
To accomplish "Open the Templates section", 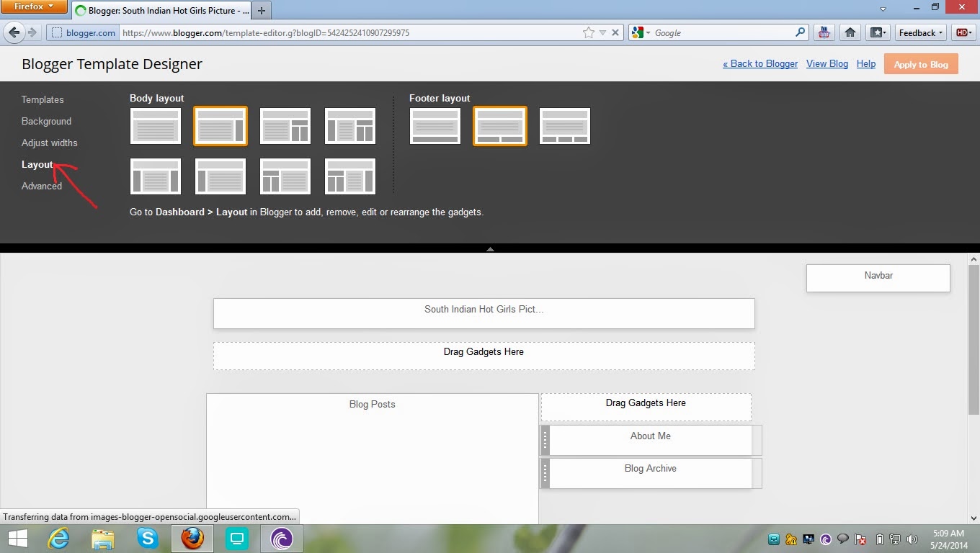I will pyautogui.click(x=43, y=99).
